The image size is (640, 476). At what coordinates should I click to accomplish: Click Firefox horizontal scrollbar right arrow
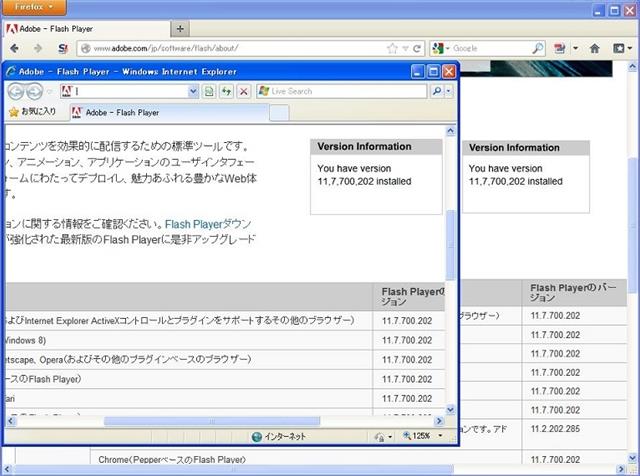[x=621, y=469]
